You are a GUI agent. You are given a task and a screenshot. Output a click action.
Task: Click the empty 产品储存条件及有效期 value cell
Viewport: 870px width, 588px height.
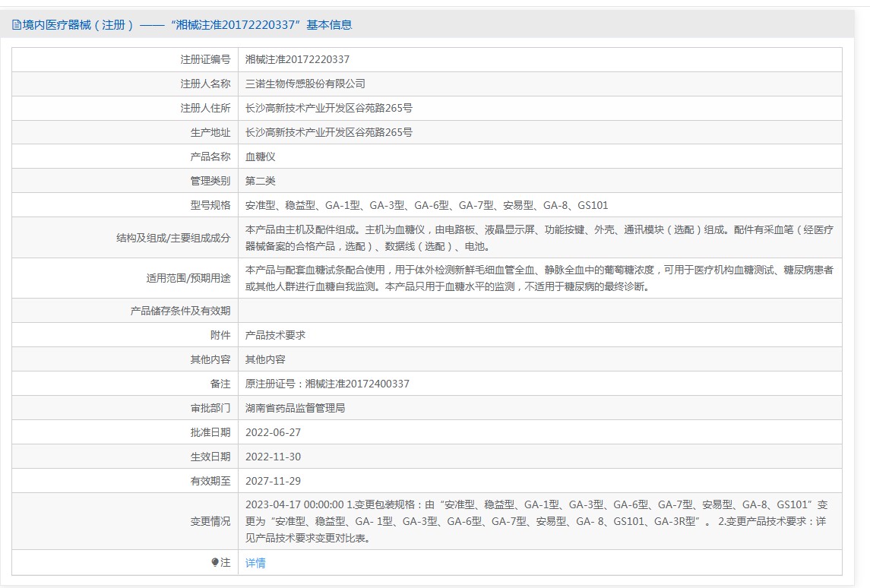tap(539, 311)
